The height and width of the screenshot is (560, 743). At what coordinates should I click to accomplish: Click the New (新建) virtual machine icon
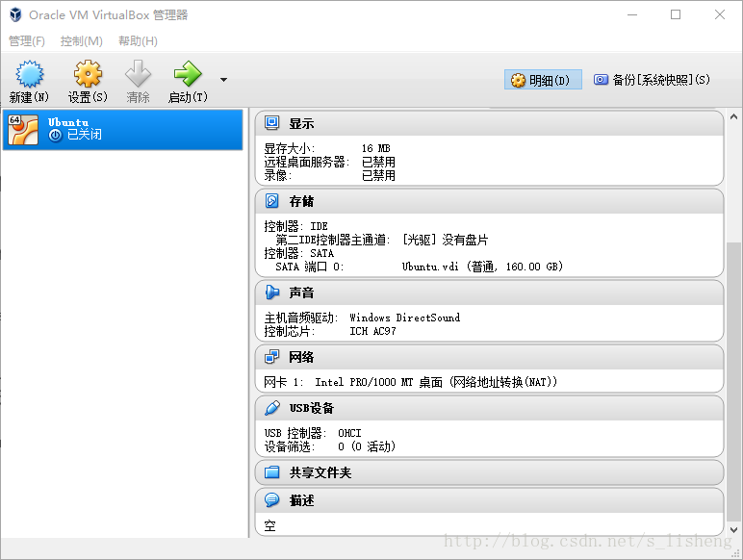[x=30, y=74]
